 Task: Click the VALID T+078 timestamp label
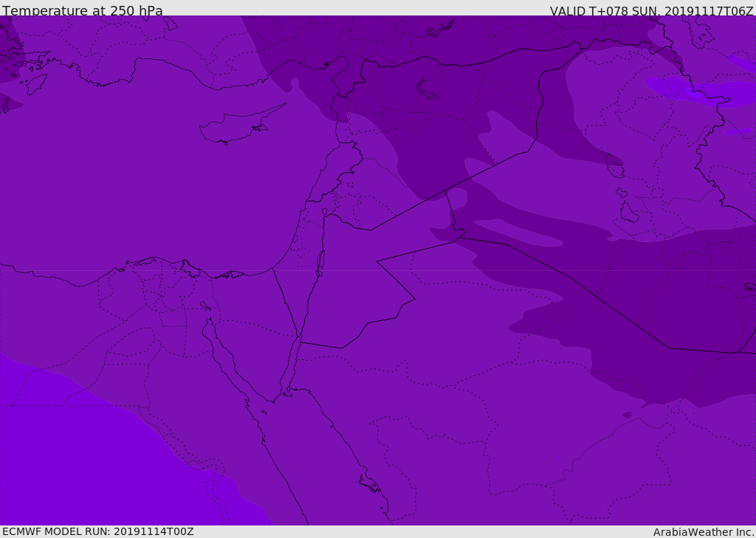tap(651, 10)
